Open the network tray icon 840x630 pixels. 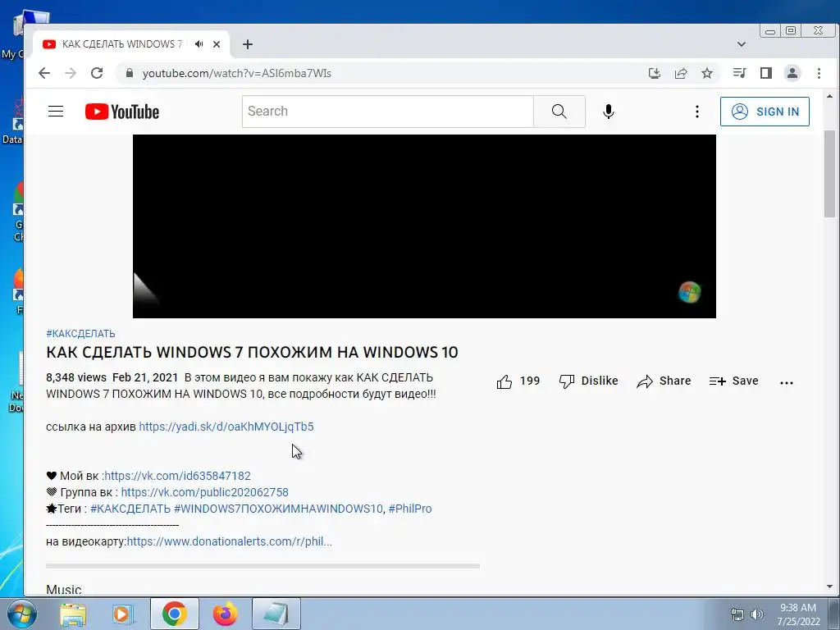point(737,614)
